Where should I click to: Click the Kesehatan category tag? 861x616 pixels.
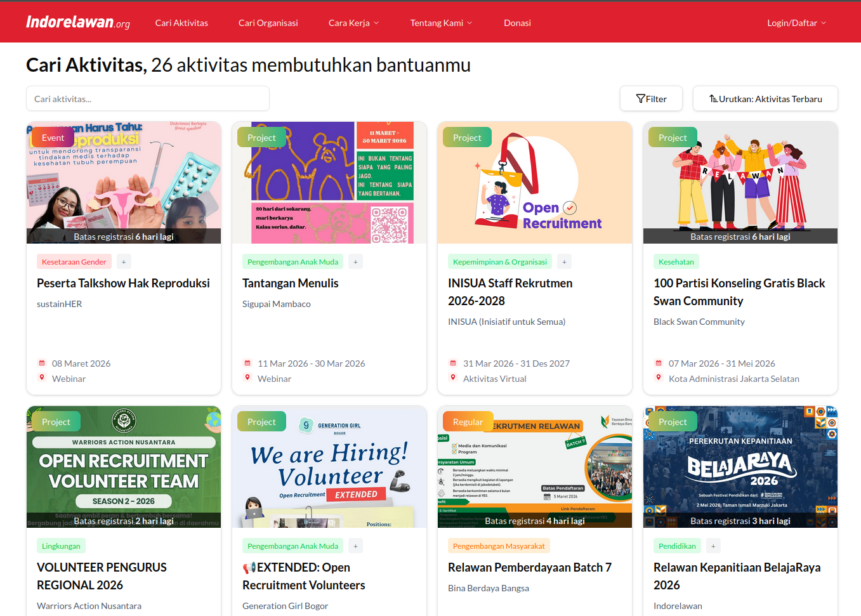click(676, 262)
